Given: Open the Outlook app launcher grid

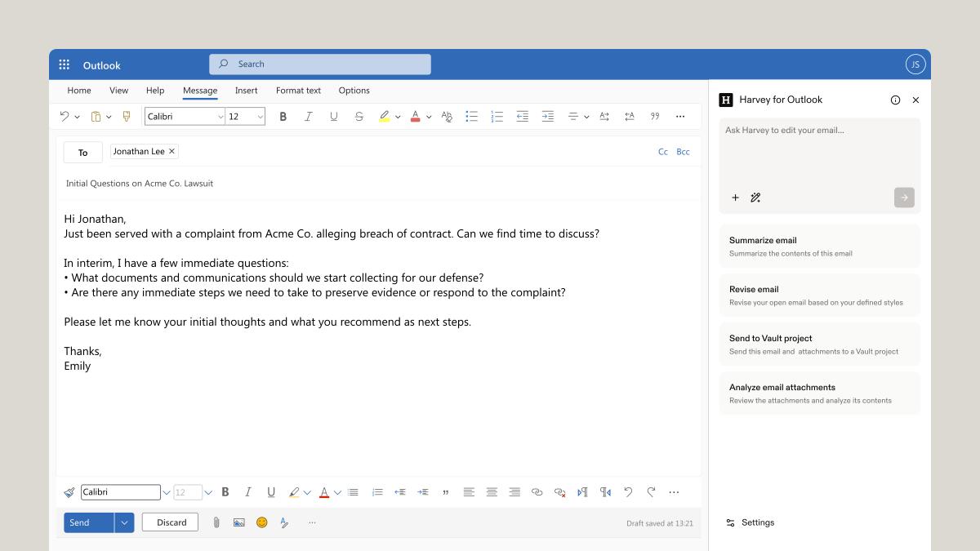Looking at the screenshot, I should click(x=65, y=64).
